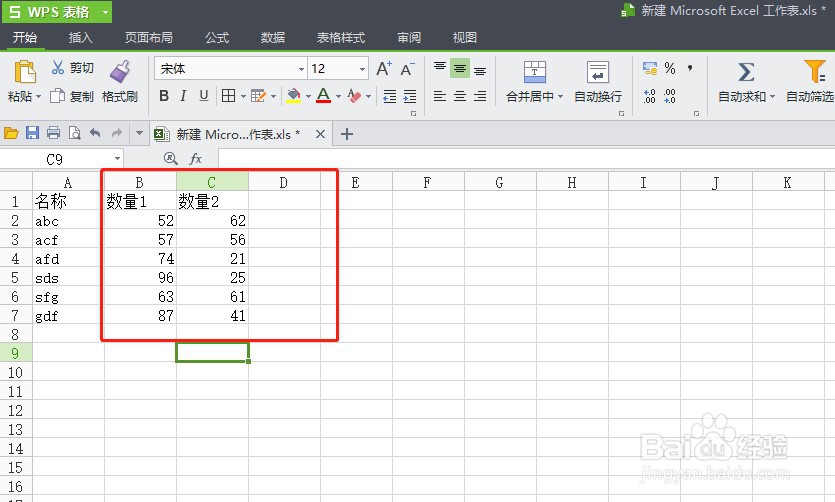Screen dimensions: 835x502
Task: Expand the border style dropdown arrow
Action: click(x=243, y=96)
